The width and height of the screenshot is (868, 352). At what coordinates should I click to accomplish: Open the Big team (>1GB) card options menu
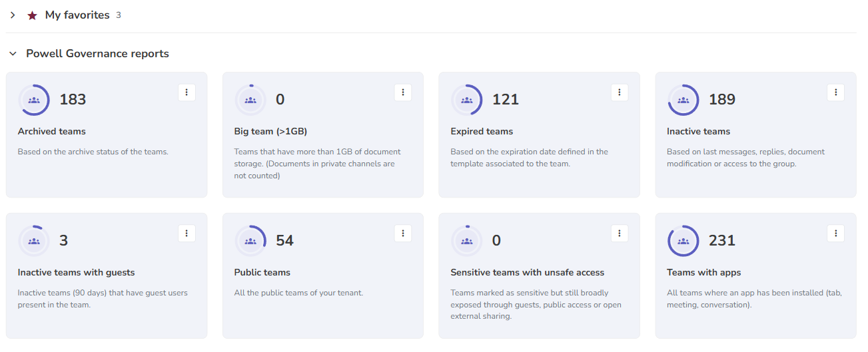(402, 92)
